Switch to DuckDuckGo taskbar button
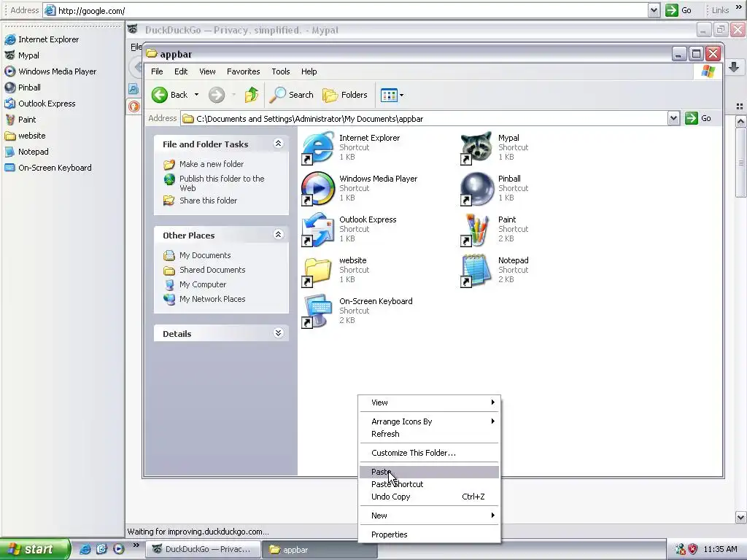The image size is (747, 560). click(x=203, y=549)
